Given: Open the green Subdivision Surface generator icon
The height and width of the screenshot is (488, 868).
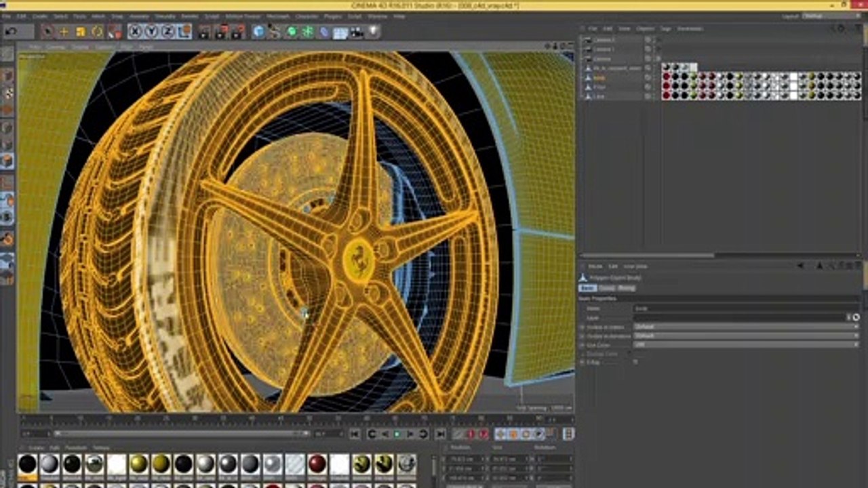Looking at the screenshot, I should click(292, 31).
